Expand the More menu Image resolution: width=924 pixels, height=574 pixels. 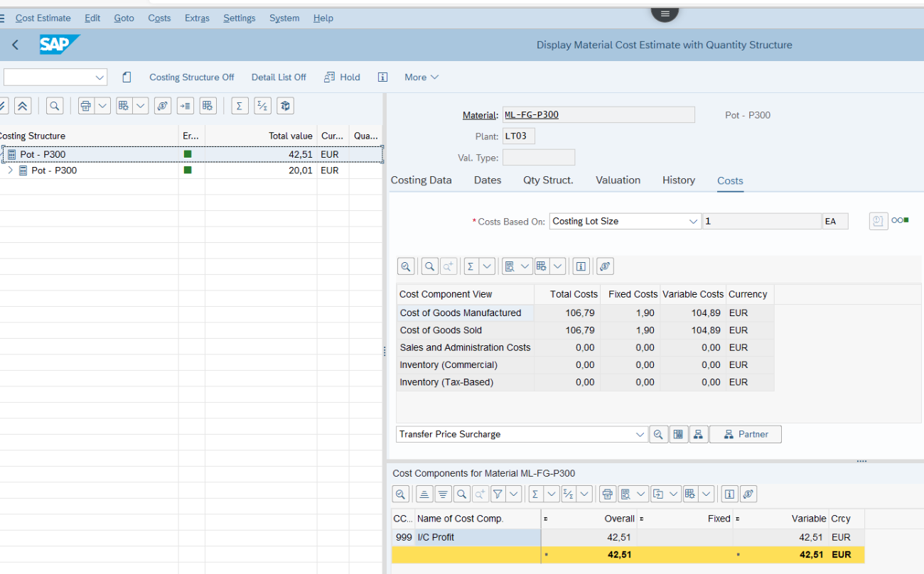[421, 77]
